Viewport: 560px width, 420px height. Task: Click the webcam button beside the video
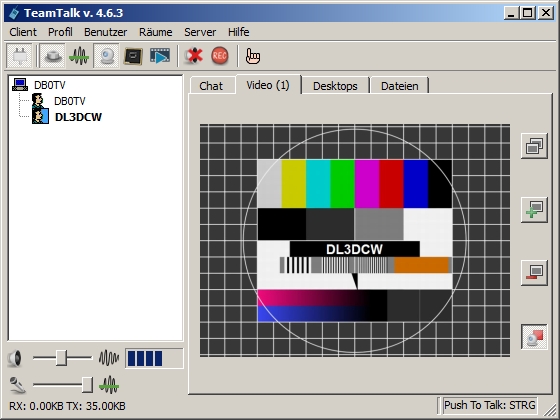click(534, 336)
